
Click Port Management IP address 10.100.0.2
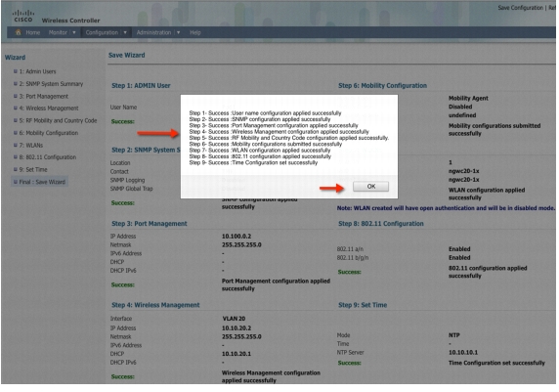236,237
